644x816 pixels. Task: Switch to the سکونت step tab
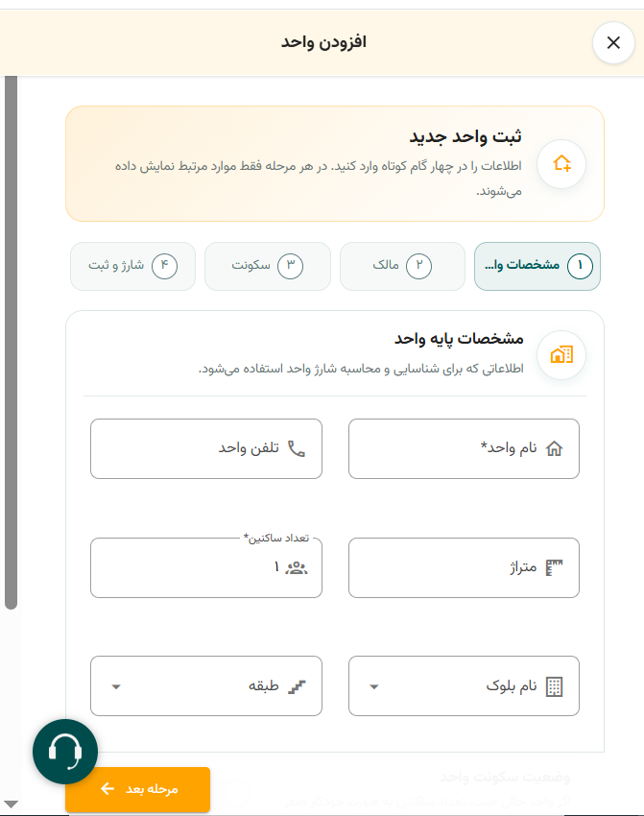point(268,266)
